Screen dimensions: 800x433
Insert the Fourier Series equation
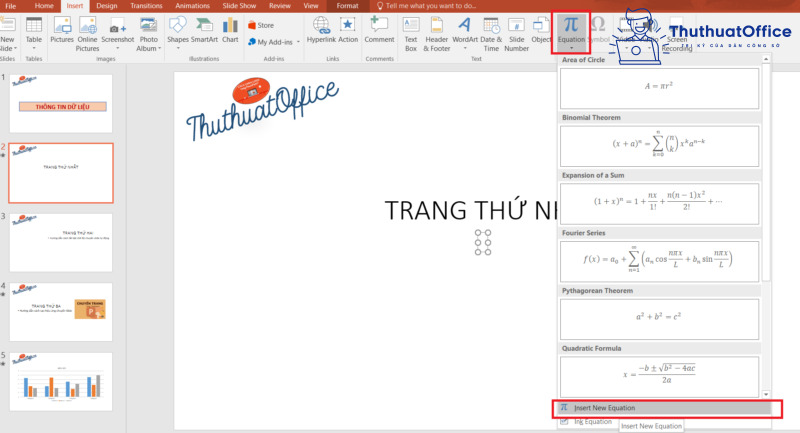point(659,261)
